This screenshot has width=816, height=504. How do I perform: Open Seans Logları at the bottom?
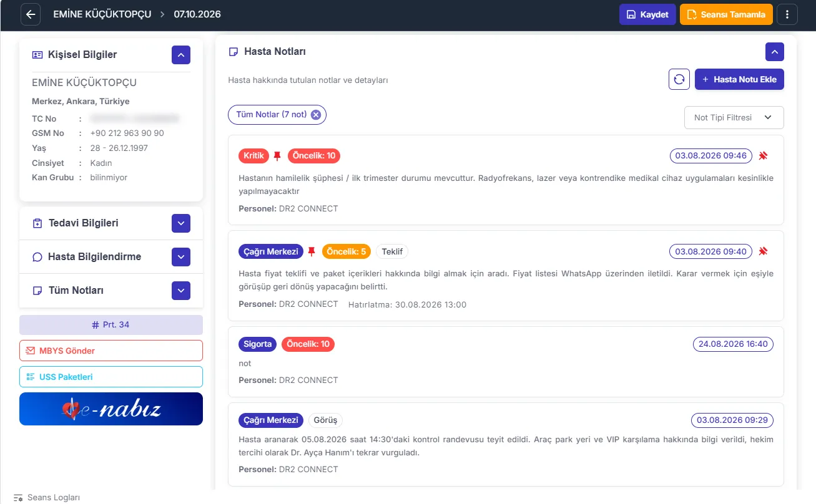tap(47, 498)
